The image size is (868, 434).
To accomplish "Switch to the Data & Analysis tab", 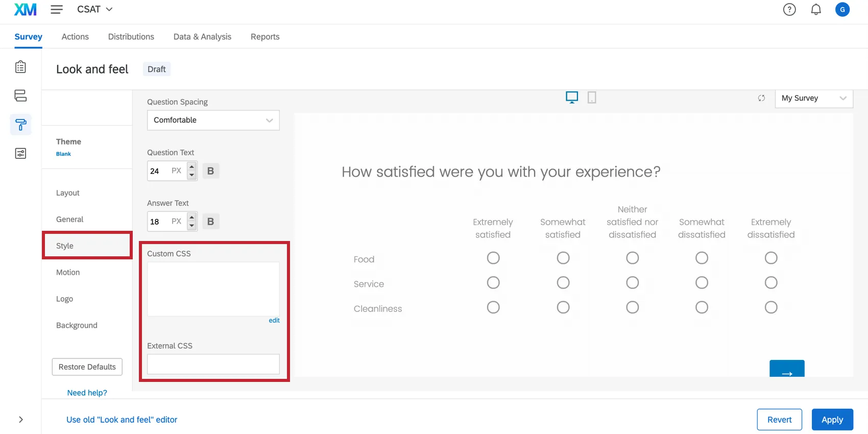I will point(202,37).
